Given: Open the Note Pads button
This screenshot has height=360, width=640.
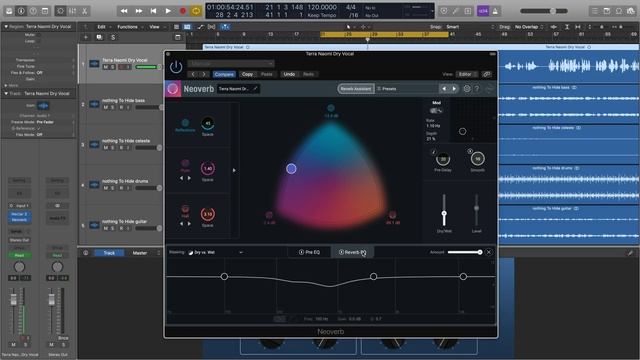Looking at the screenshot, I should [x=607, y=11].
